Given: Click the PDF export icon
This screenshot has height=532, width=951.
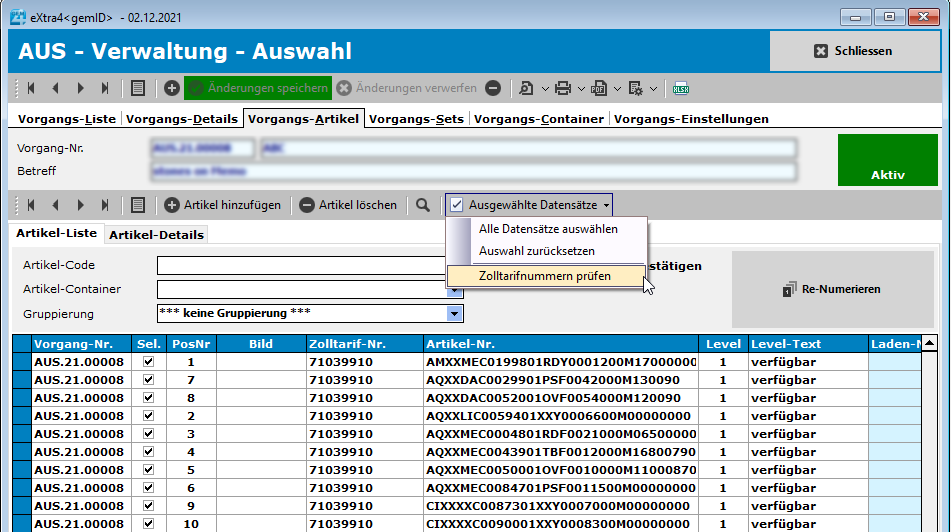Looking at the screenshot, I should click(x=599, y=88).
